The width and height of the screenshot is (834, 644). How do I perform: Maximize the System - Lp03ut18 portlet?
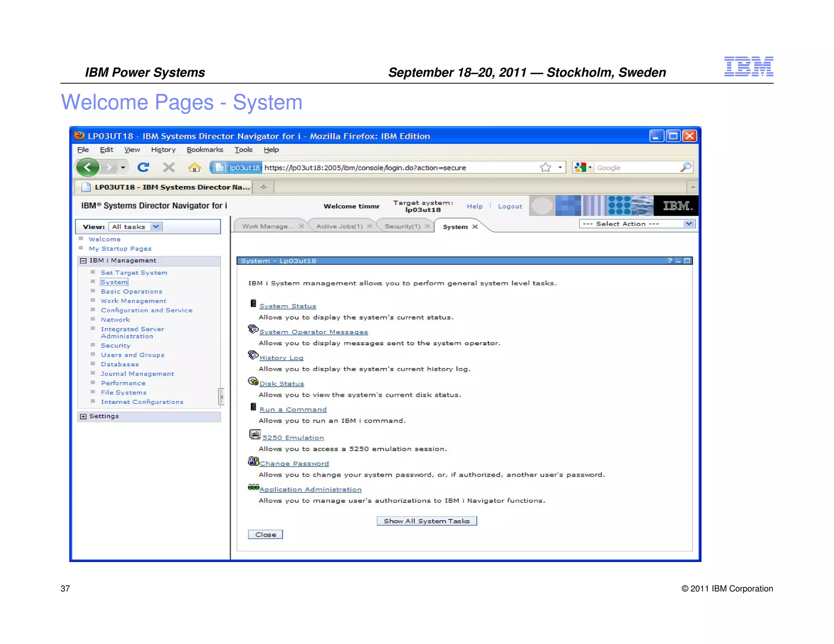point(687,261)
